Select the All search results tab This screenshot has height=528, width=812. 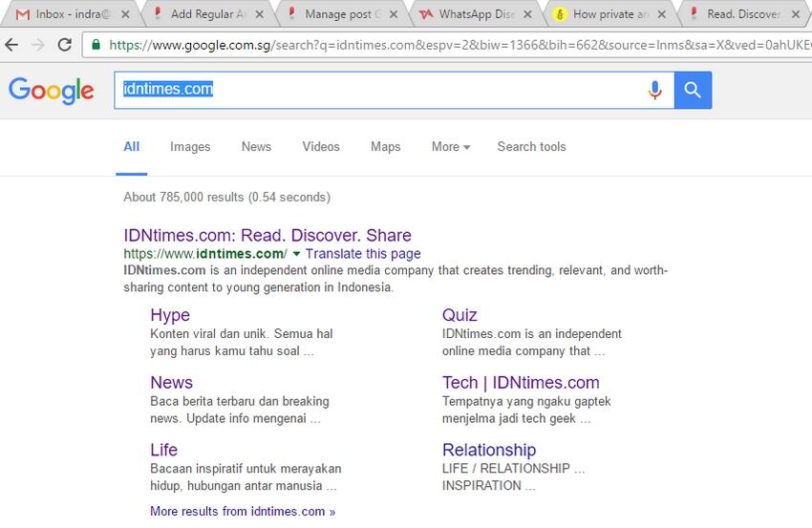tap(132, 147)
